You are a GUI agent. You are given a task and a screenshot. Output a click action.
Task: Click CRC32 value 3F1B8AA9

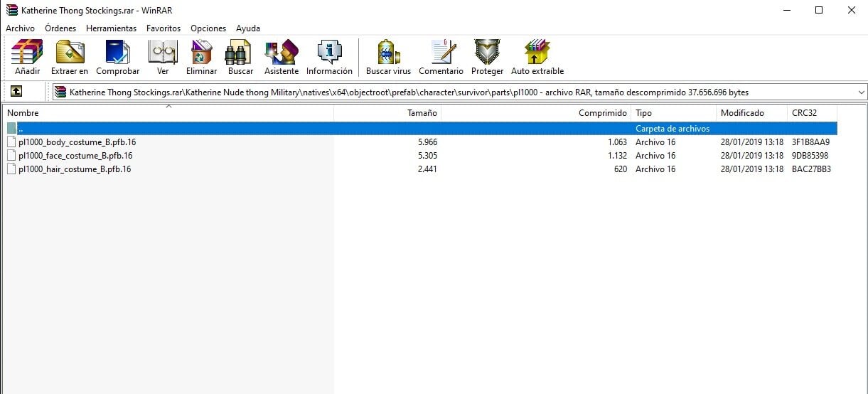coord(810,142)
